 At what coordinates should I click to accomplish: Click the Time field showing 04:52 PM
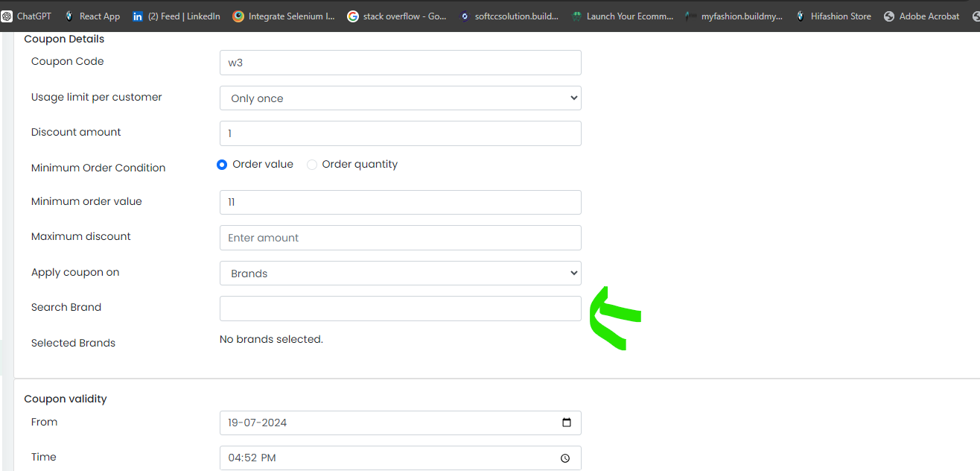click(x=401, y=458)
